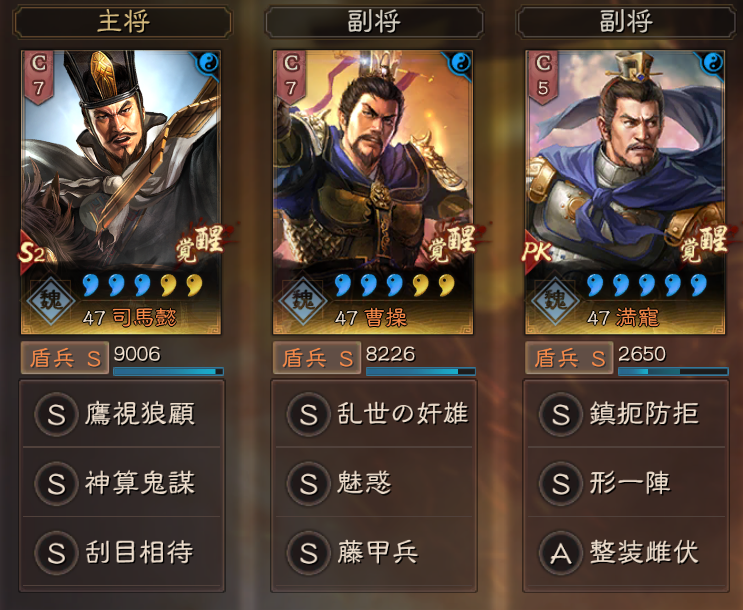Screen dimensions: 743x610
Task: Open the 満寵 general card portrait
Action: click(x=625, y=192)
